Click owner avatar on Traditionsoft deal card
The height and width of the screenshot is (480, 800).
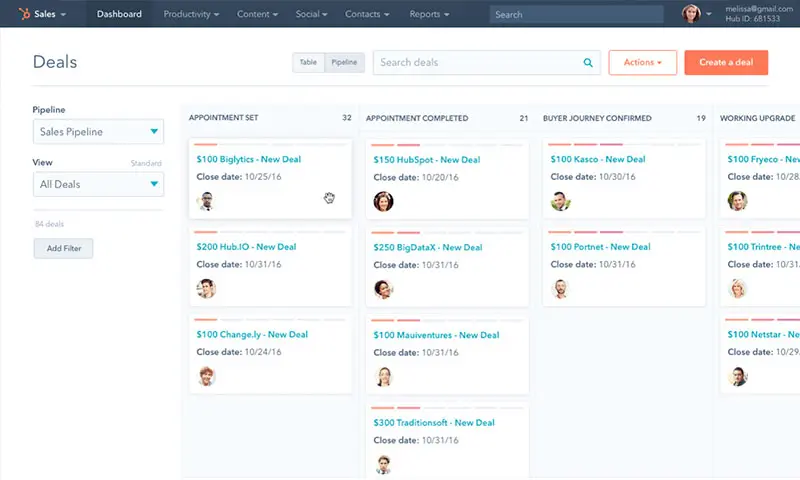(x=383, y=465)
